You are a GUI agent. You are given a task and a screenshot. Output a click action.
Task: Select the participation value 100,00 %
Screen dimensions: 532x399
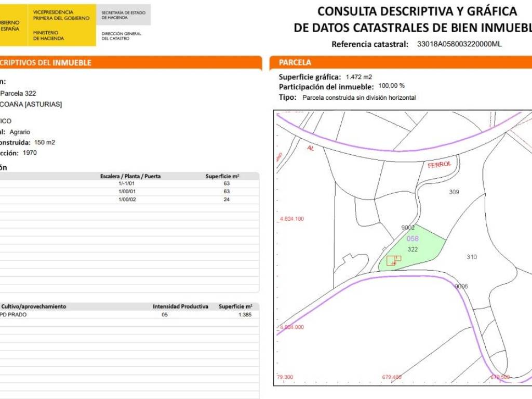click(x=392, y=86)
